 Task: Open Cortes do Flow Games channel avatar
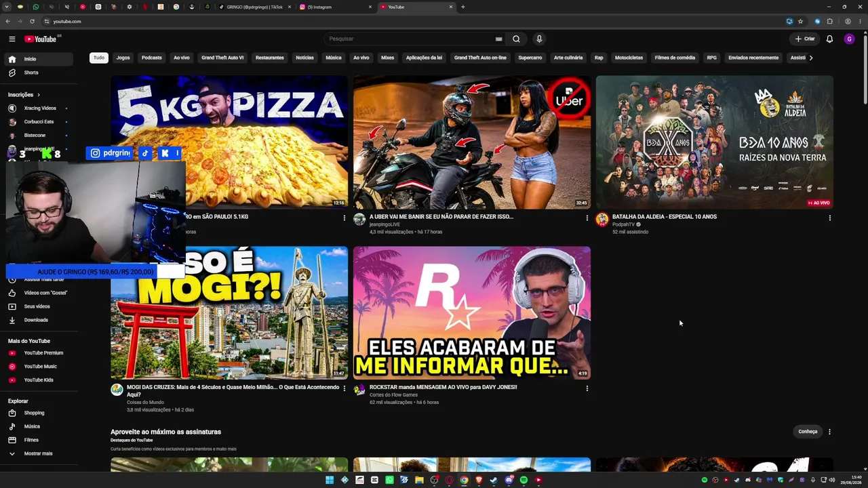tap(359, 390)
